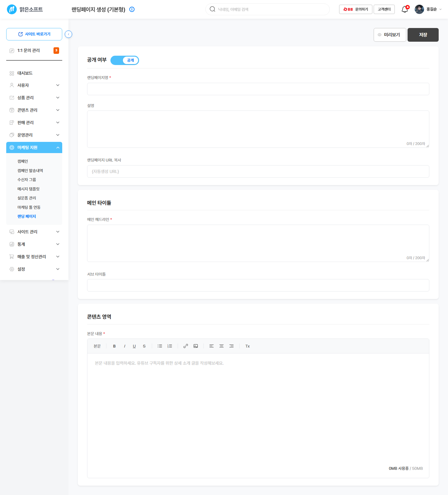Click the bold formatting icon
Screen dimensions: 448x495
click(114, 346)
